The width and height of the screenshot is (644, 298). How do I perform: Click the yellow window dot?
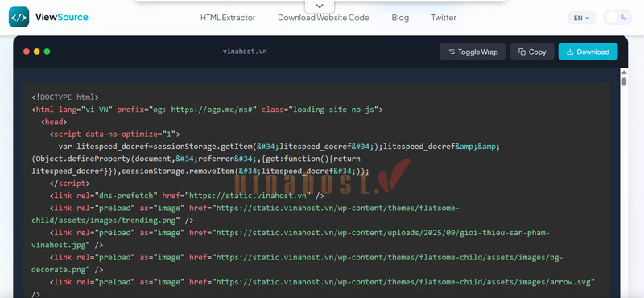coord(36,52)
